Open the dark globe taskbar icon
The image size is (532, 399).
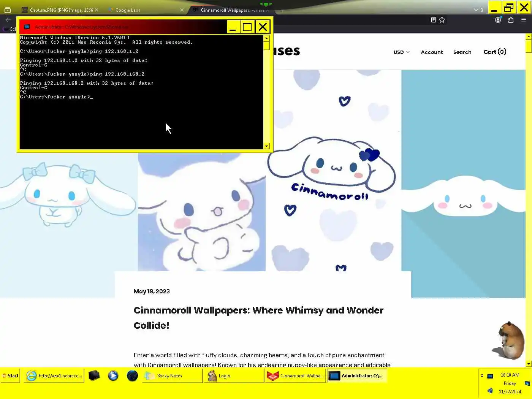(132, 376)
